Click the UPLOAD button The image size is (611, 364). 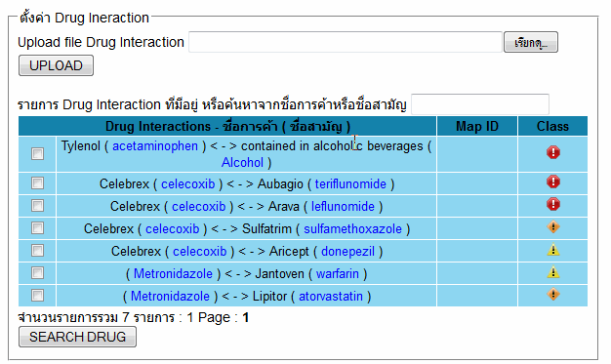pyautogui.click(x=56, y=65)
